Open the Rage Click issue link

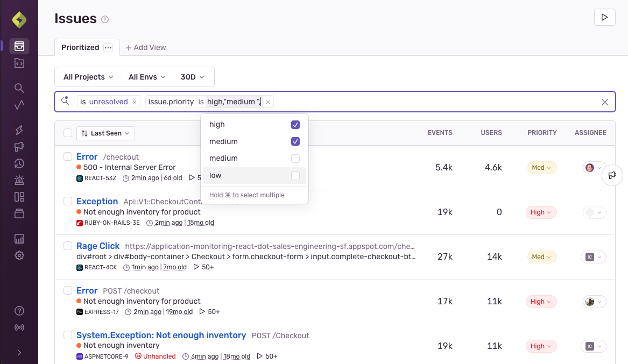coord(98,246)
